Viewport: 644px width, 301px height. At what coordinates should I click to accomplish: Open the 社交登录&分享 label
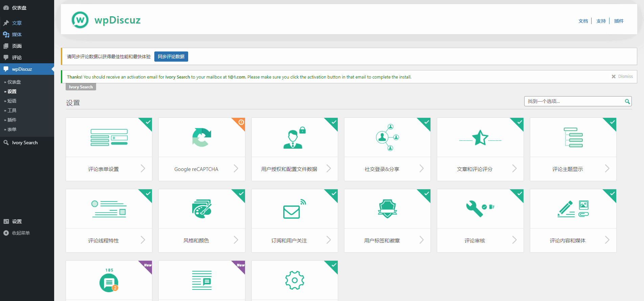point(382,169)
